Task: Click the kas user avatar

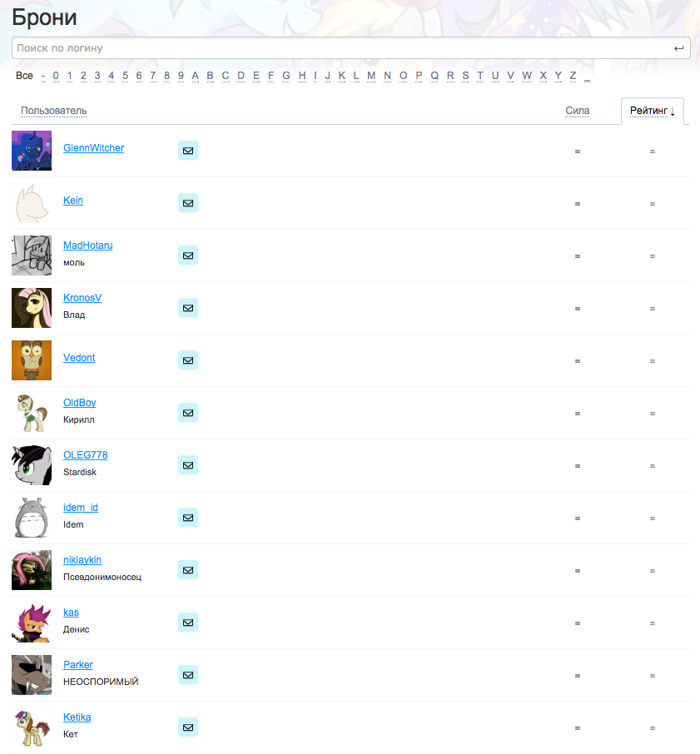Action: point(32,623)
